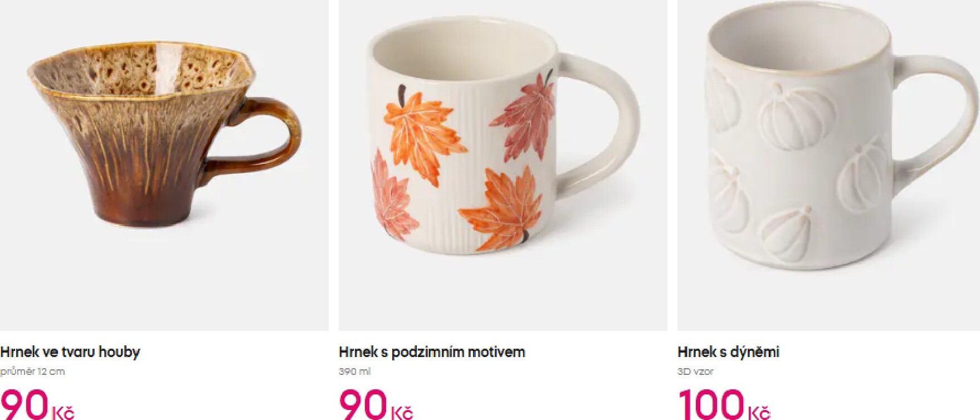Select the '3D vzor' description text
Viewport: 980px width, 420px height.
(695, 372)
